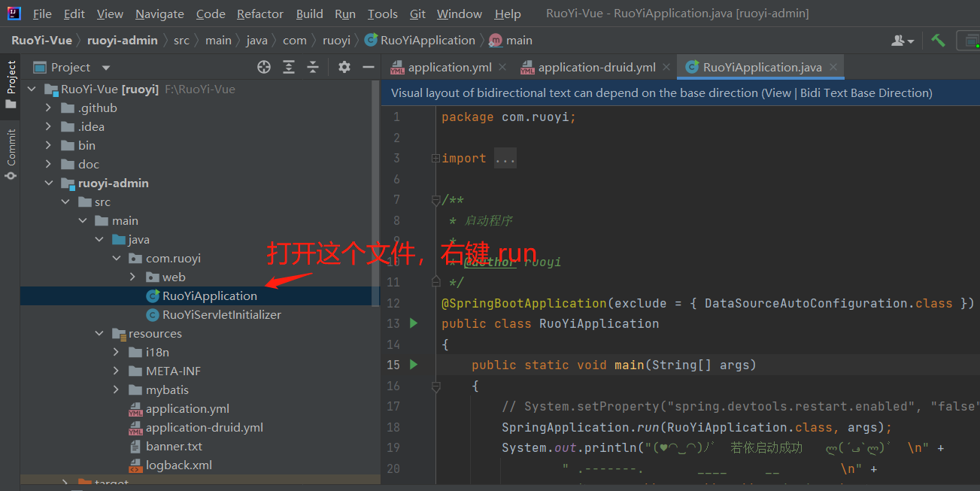Select RuoYiServletInitializer class file
Viewport: 980px width, 491px height.
coord(213,314)
